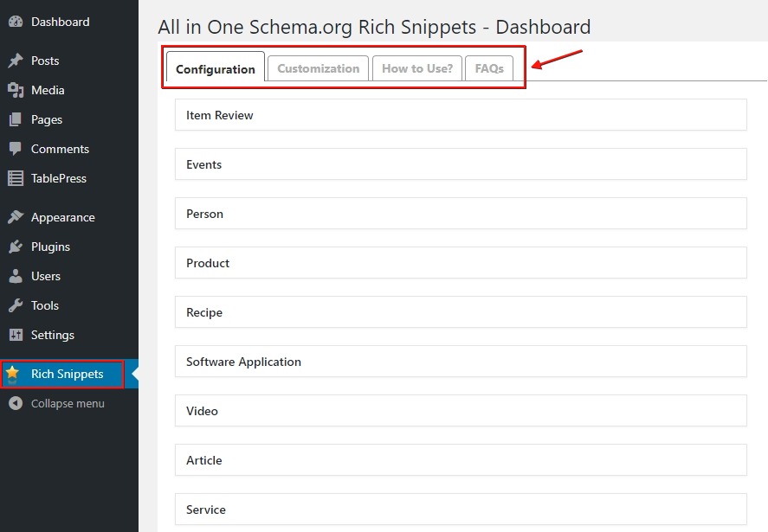The height and width of the screenshot is (532, 768).
Task: Open the Product configuration panel
Action: tap(460, 262)
